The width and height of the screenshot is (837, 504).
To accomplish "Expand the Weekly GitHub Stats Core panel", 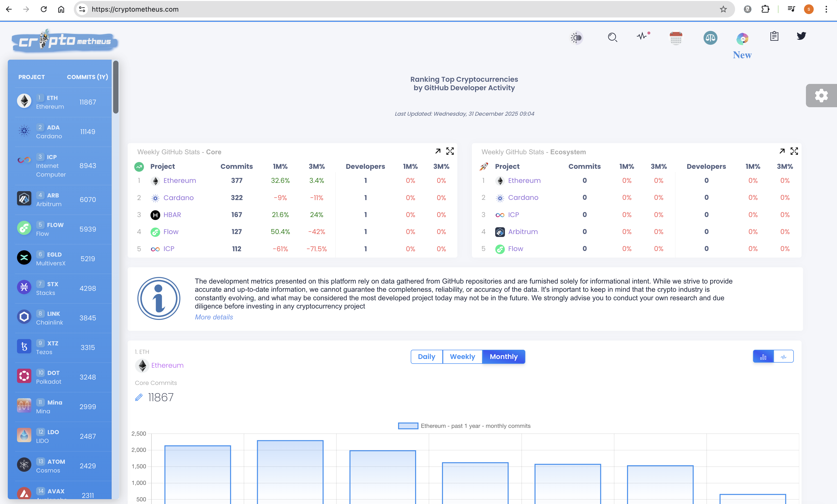I will pyautogui.click(x=438, y=151).
